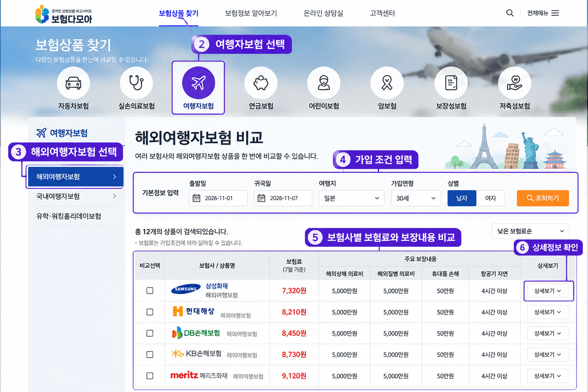Click airplane icon beside 여행자보험 sidebar title

click(41, 133)
